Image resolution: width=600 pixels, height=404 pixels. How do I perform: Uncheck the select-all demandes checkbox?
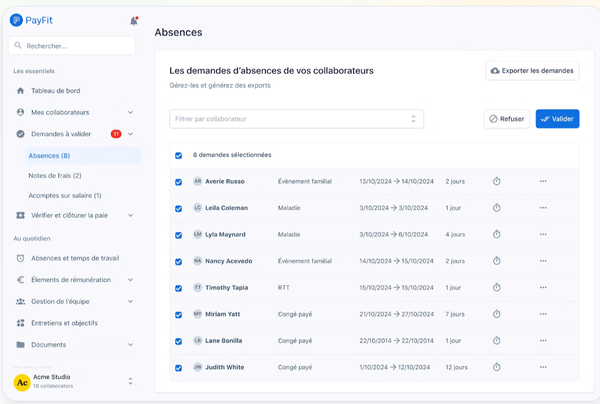click(179, 155)
